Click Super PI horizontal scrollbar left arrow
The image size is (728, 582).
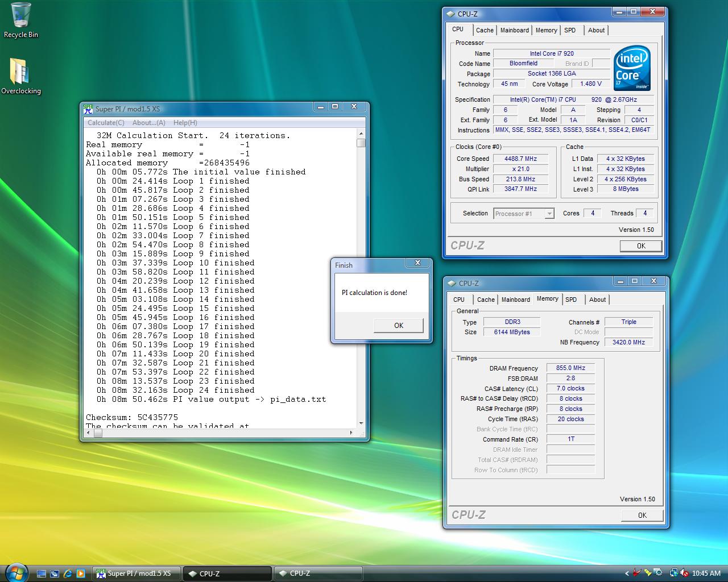pyautogui.click(x=89, y=433)
